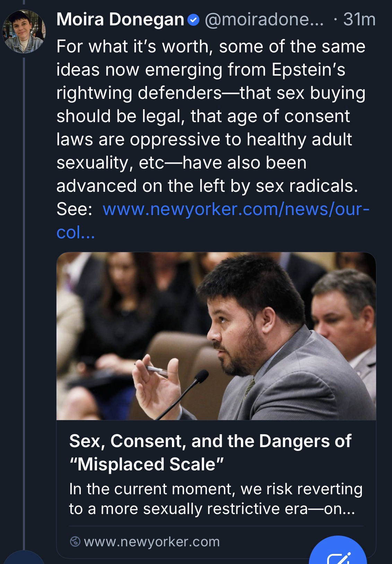Viewport: 392px width, 564px height.
Task: Open the article preview photo
Action: (216, 336)
